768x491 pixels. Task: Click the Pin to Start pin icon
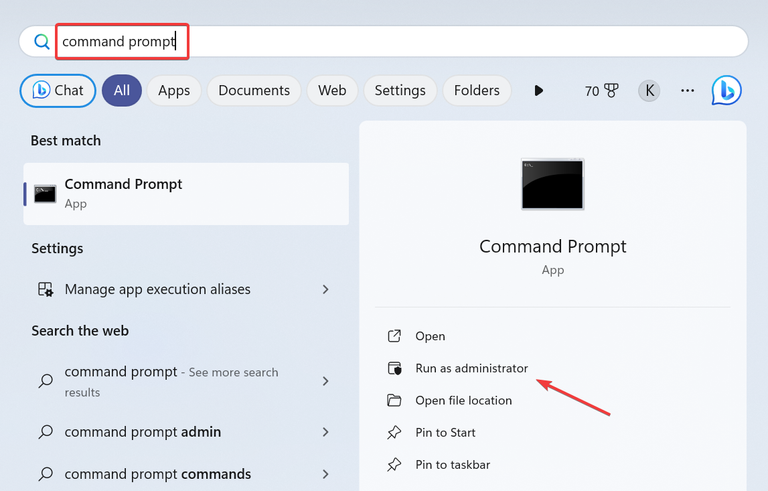pyautogui.click(x=394, y=433)
